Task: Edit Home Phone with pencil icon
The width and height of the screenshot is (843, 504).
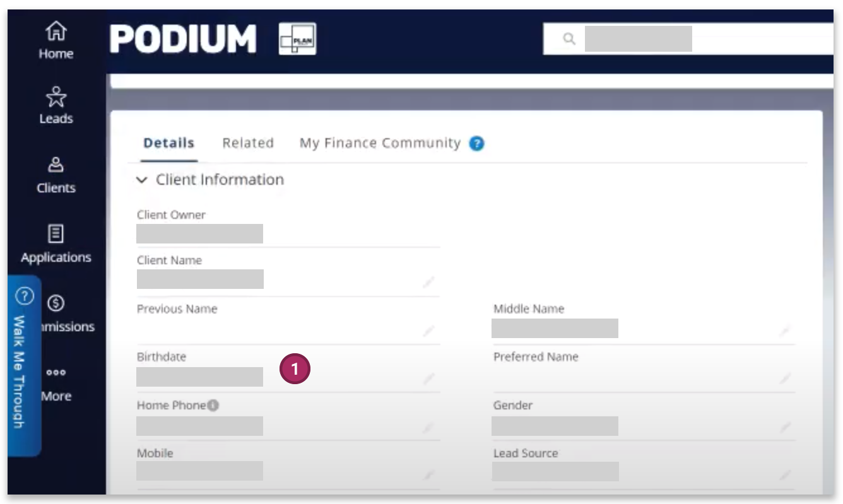Action: click(x=428, y=427)
